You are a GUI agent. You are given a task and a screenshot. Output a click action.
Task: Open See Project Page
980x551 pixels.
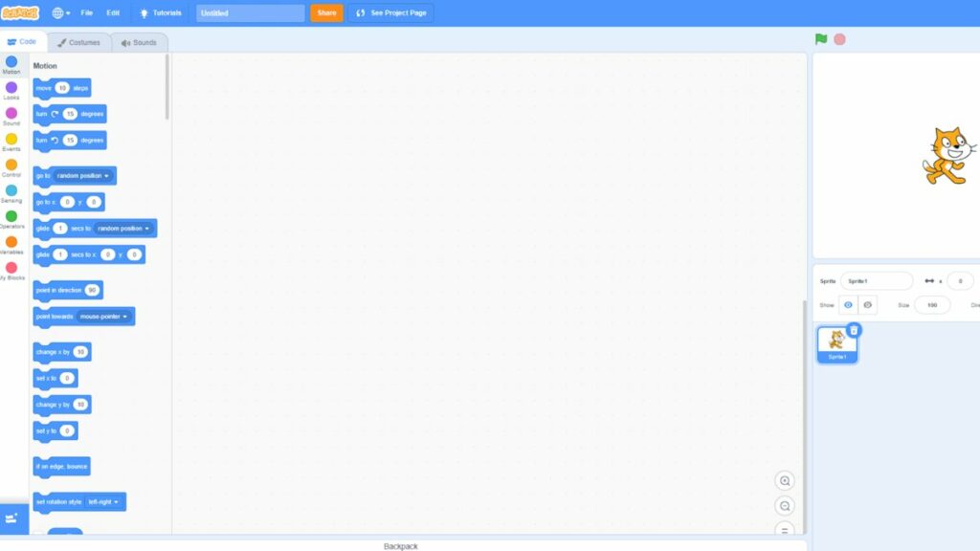[392, 13]
